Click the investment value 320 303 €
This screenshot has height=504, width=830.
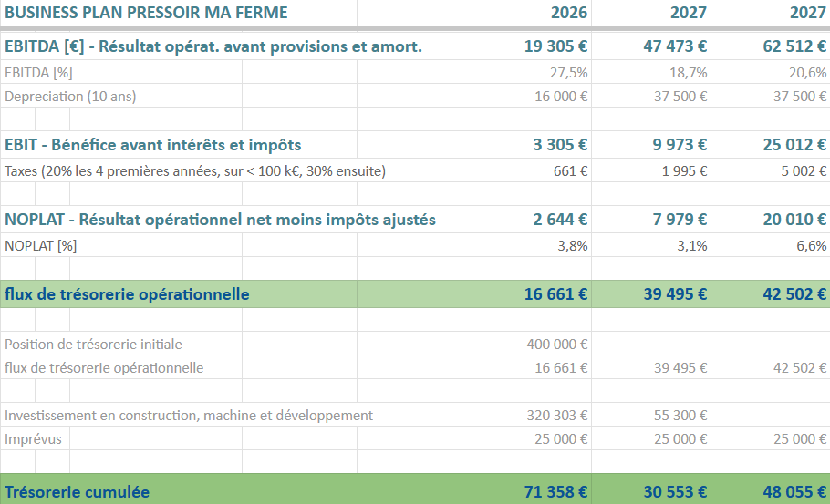pyautogui.click(x=556, y=416)
